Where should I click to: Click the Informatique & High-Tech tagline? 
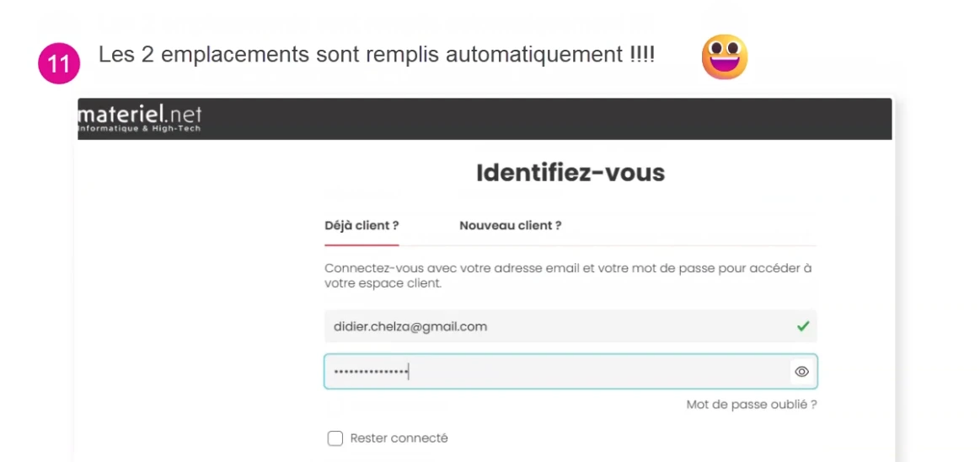(x=140, y=129)
